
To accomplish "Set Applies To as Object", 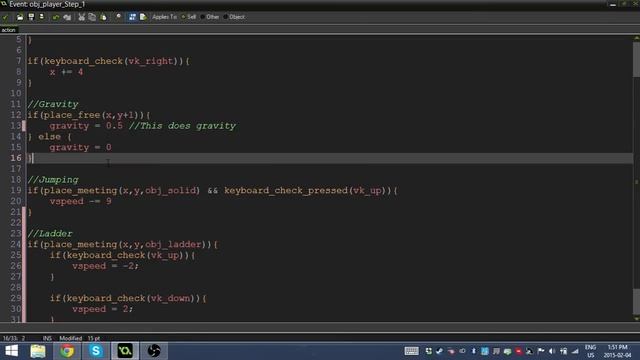I will click(234, 17).
